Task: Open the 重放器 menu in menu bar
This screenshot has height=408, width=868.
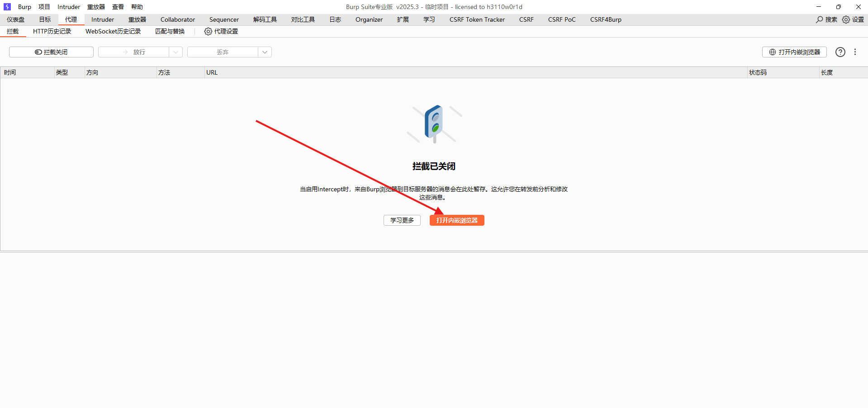Action: (96, 7)
